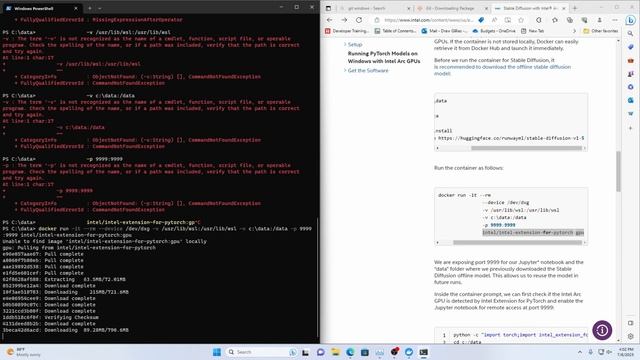640x360 pixels.
Task: Expand the favorites bar overflow chevron
Action: point(574,31)
